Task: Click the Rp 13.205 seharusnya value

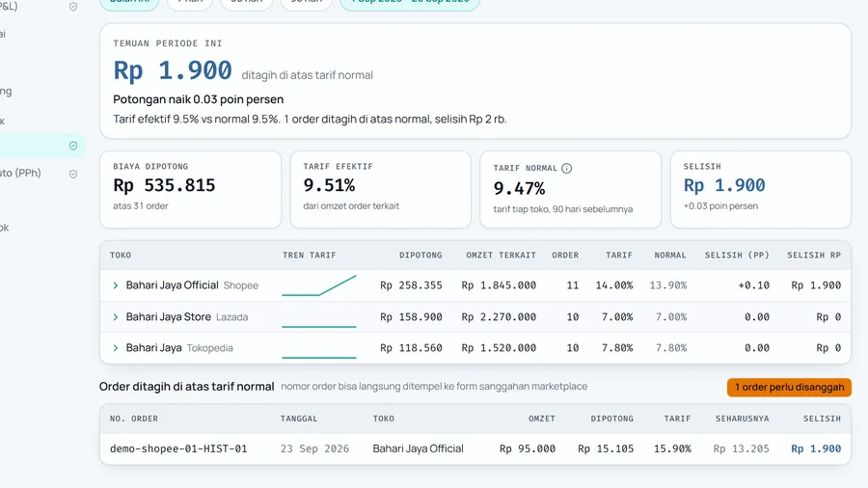Action: click(x=742, y=448)
